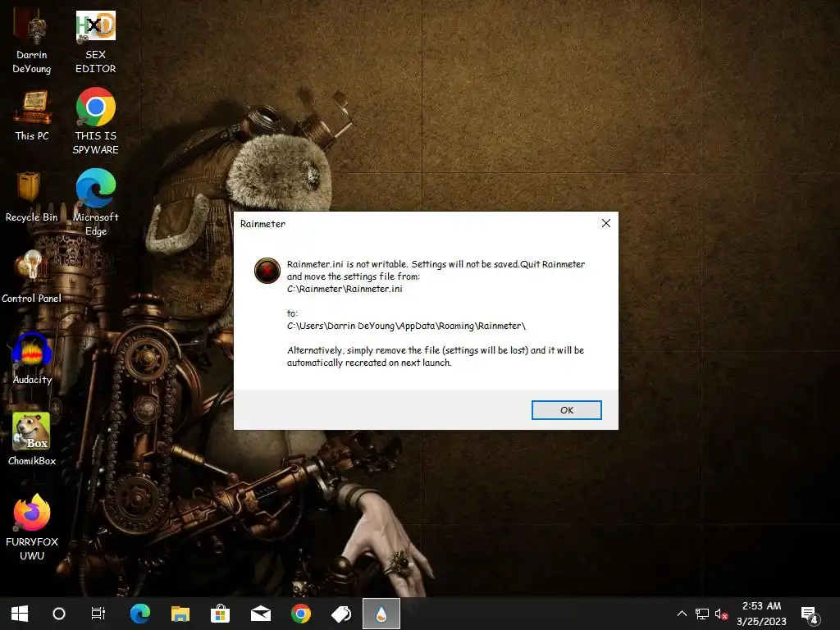The image size is (840, 630).
Task: Select the Audacity desktop icon
Action: pos(32,358)
